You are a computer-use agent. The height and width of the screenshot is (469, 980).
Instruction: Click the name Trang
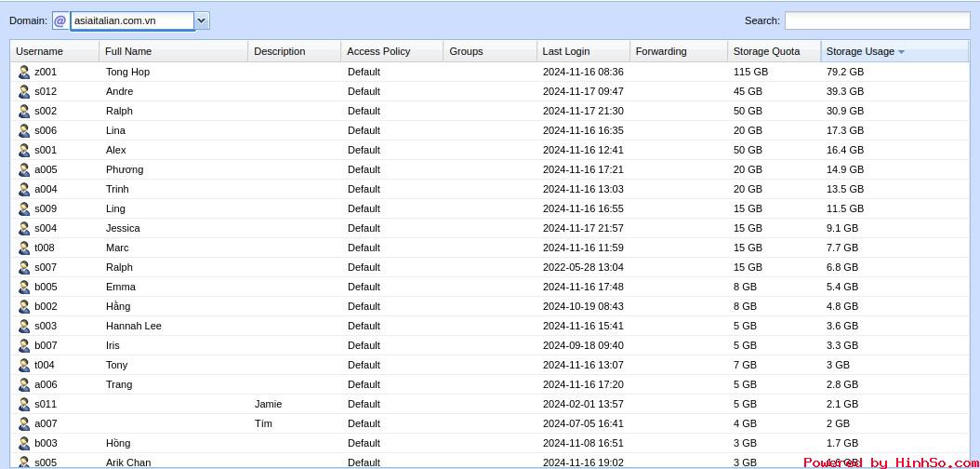coord(119,384)
